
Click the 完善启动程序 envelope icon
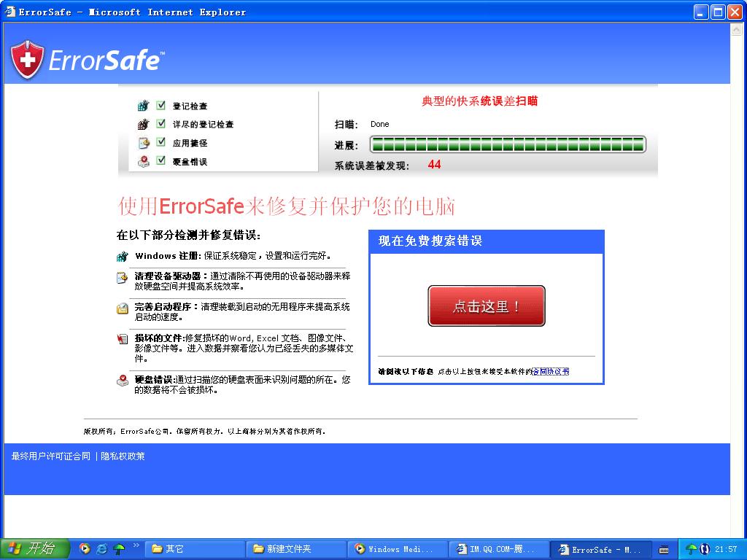coord(123,308)
